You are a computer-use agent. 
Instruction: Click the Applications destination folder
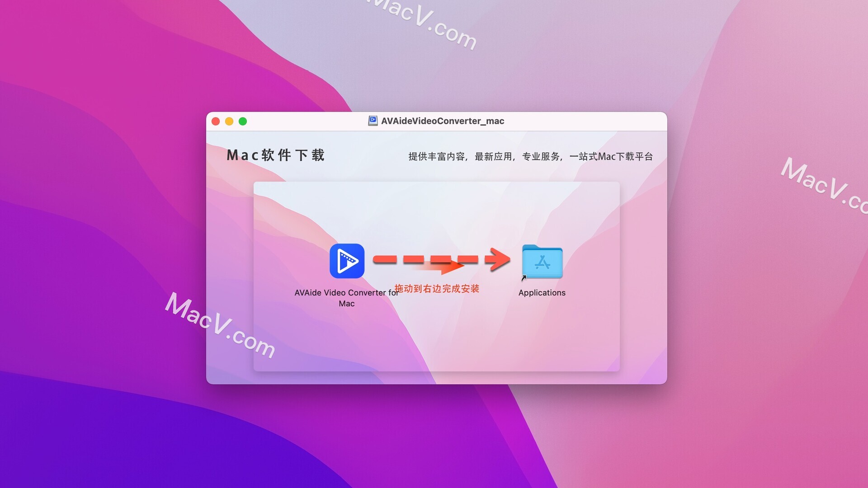541,262
